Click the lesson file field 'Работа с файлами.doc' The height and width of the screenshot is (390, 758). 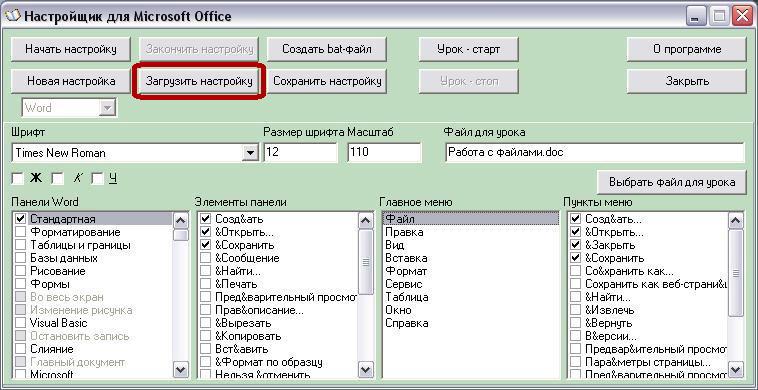point(594,153)
